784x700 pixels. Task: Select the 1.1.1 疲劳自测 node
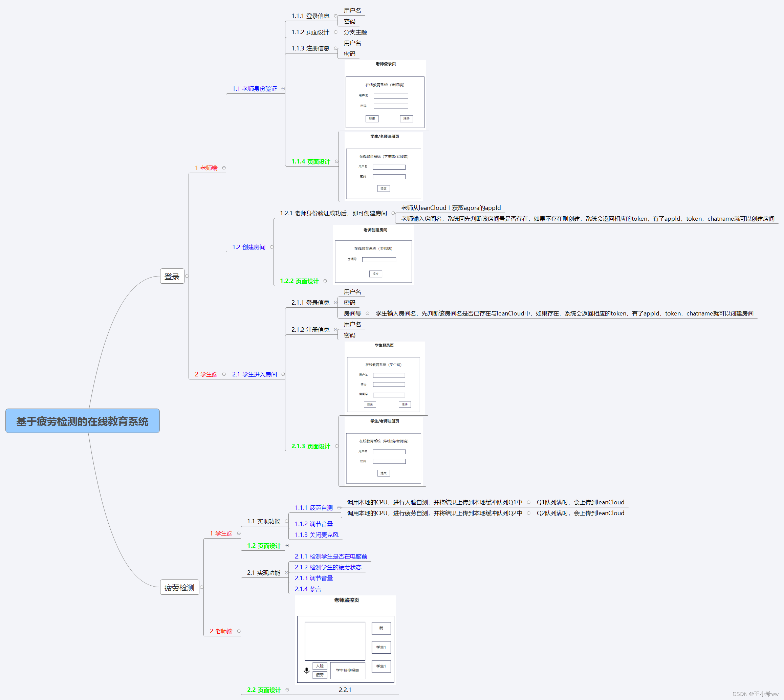tap(314, 508)
